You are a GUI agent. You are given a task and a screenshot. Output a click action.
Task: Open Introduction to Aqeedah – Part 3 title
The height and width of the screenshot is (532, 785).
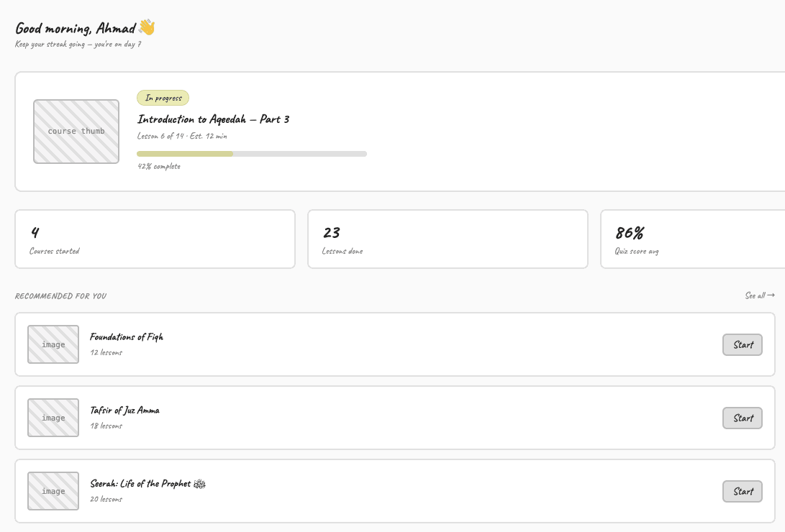(213, 119)
